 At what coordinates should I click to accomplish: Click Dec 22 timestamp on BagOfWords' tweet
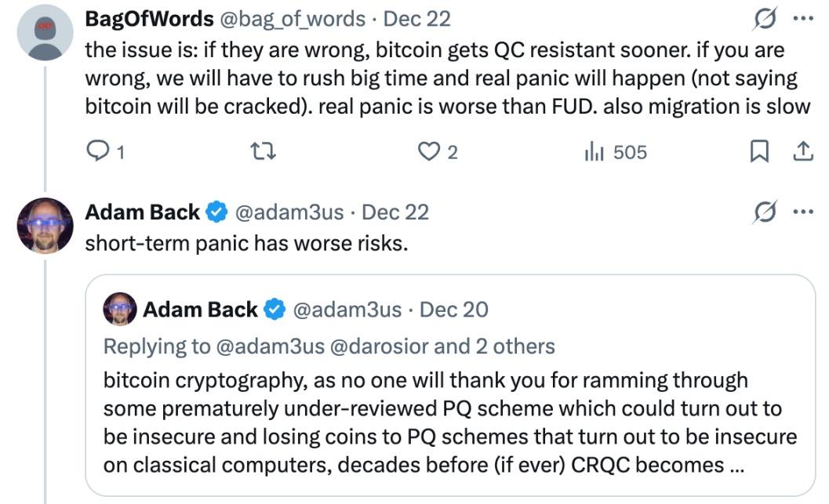pyautogui.click(x=416, y=19)
